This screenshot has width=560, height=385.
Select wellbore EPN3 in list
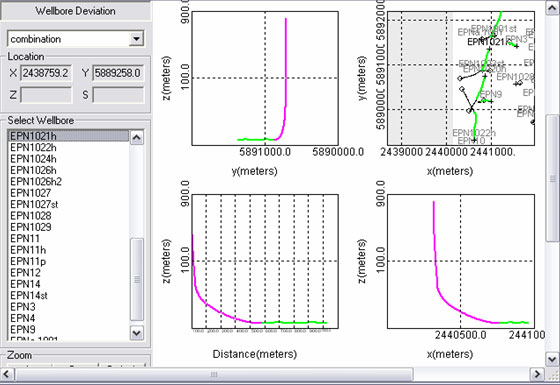coord(68,307)
